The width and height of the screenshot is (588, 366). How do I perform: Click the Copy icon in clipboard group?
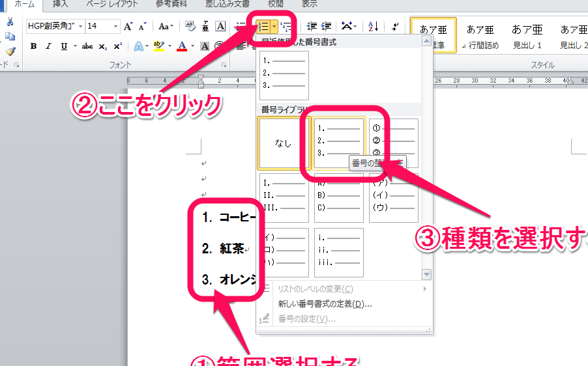(x=10, y=36)
